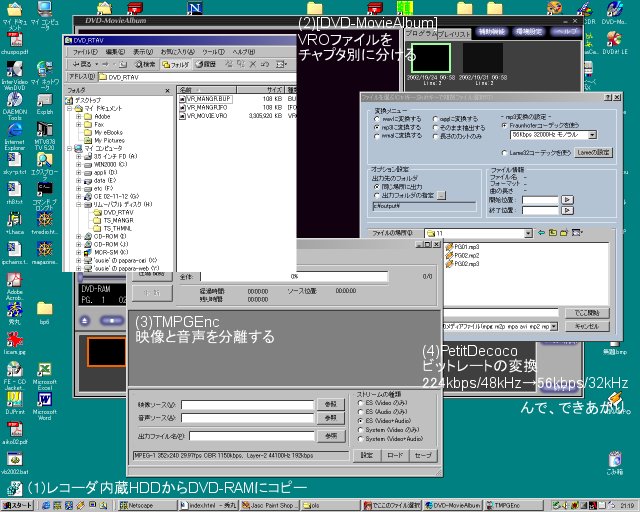The width and height of the screenshot is (640, 512).
Task: Select System (Video+Audio) stream type in TMPGEnc
Action: click(360, 439)
